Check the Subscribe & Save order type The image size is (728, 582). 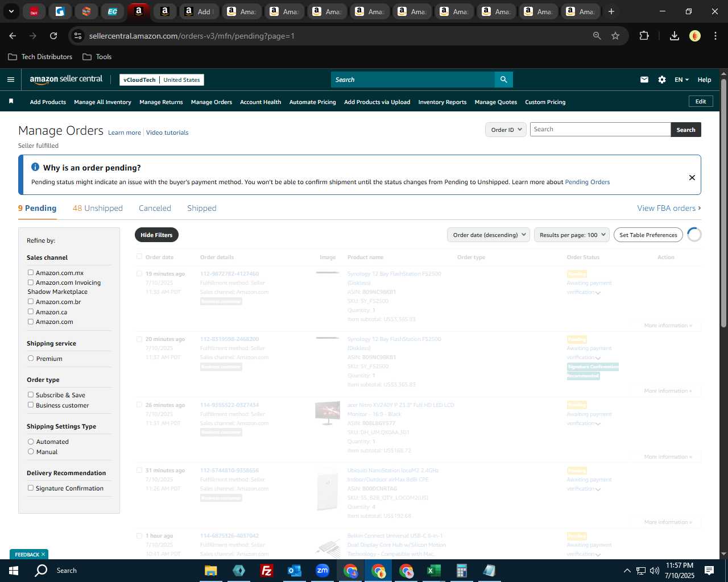click(x=31, y=394)
